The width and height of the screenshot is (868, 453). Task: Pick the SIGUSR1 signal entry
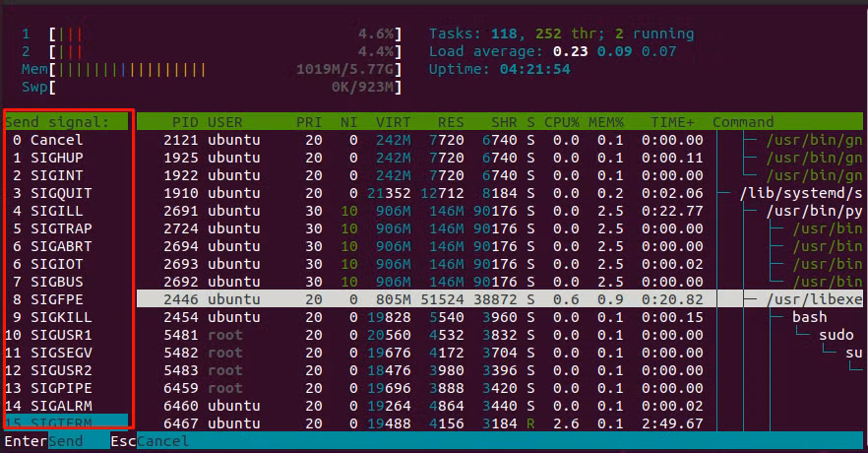coord(67,335)
